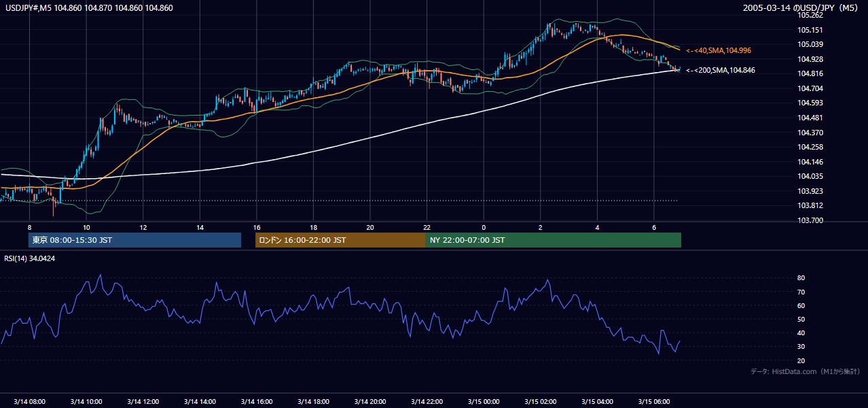This screenshot has width=868, height=408.
Task: Click price axis value 104.816
Action: [x=810, y=73]
